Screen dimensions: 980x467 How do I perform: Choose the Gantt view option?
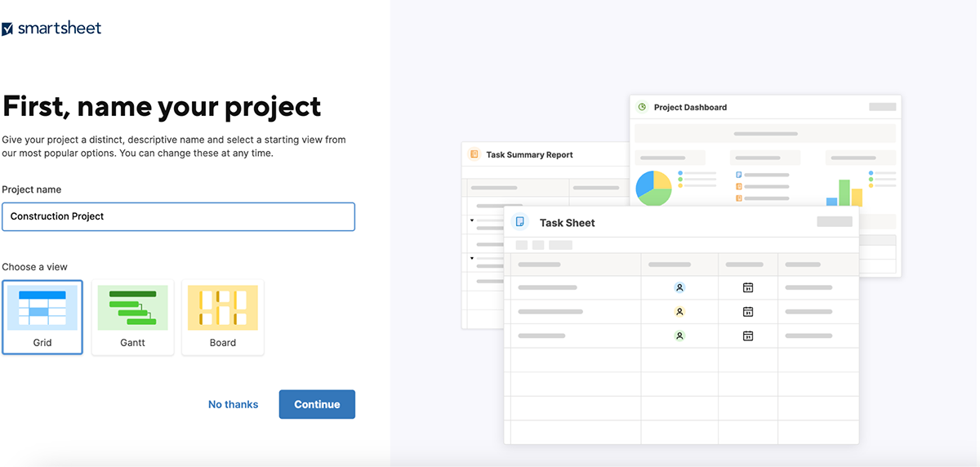point(132,318)
